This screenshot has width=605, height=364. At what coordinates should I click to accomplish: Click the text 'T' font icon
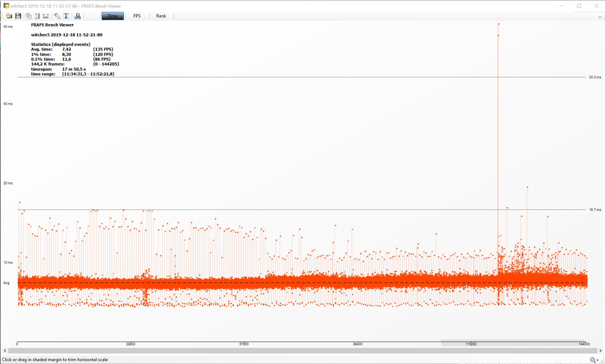tap(66, 16)
